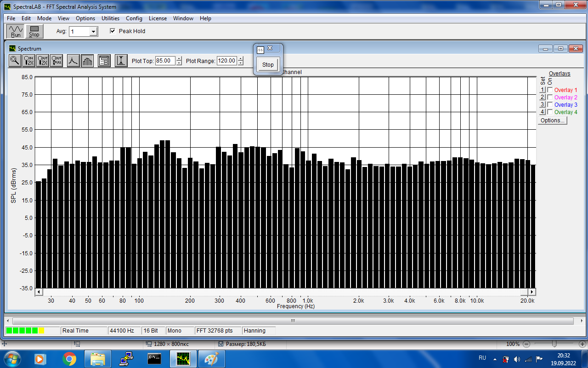
Task: Click the volume speaker tray icon
Action: (517, 359)
